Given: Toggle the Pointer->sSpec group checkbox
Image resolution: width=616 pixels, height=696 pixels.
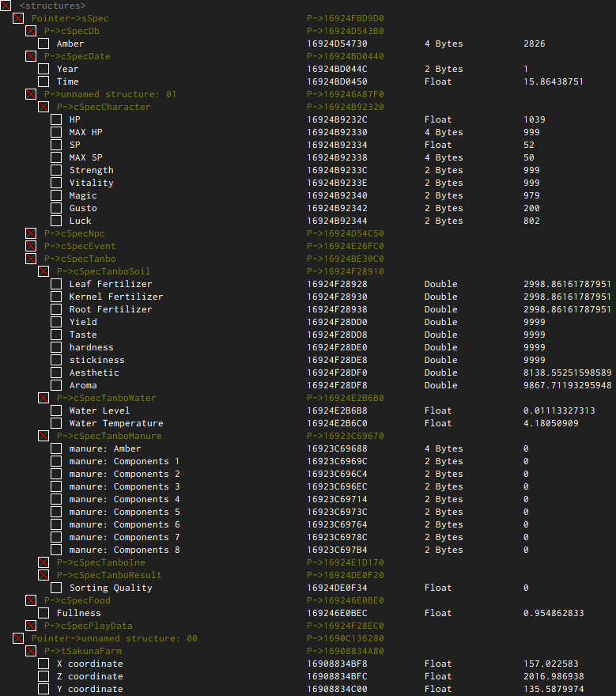Looking at the screenshot, I should 18,18.
